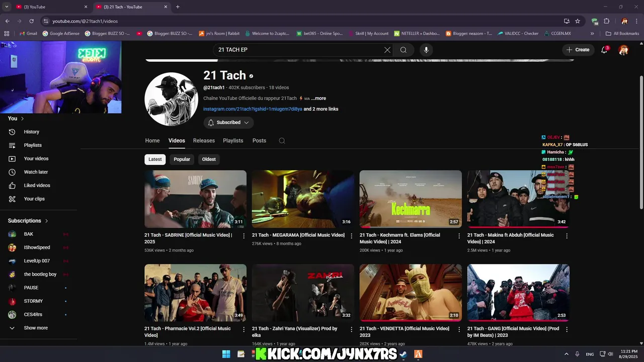Open options menu for Makina video
Viewport: 644px width, 362px height.
[567, 236]
